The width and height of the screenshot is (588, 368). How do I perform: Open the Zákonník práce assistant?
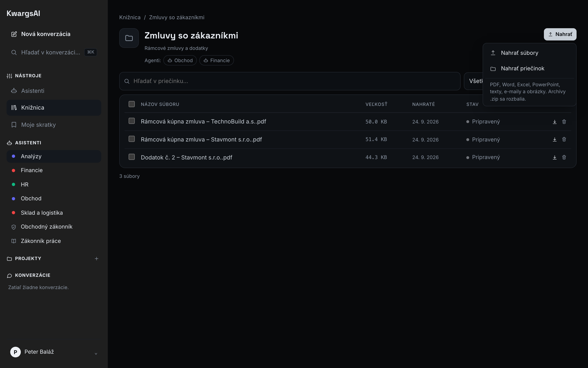pos(54,241)
